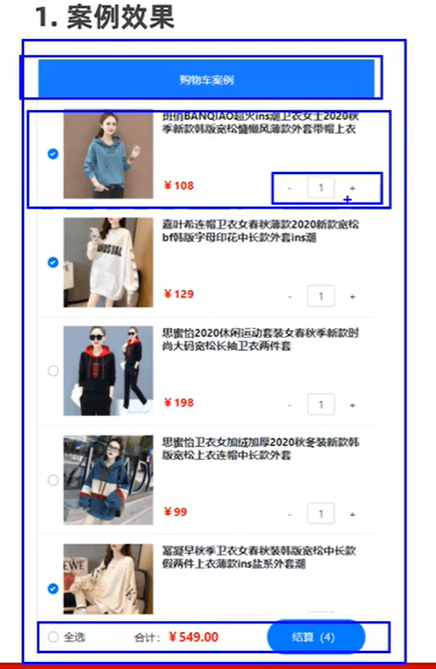
Task: Click quantity input of the ¥108 item
Action: (321, 188)
